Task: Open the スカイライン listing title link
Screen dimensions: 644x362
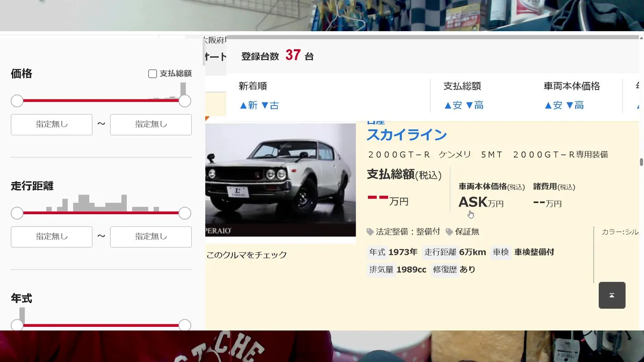Action: (x=407, y=135)
